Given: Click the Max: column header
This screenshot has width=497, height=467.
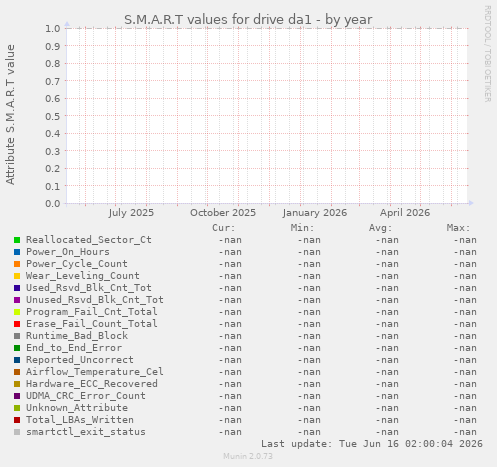Looking at the screenshot, I should click(x=458, y=228).
